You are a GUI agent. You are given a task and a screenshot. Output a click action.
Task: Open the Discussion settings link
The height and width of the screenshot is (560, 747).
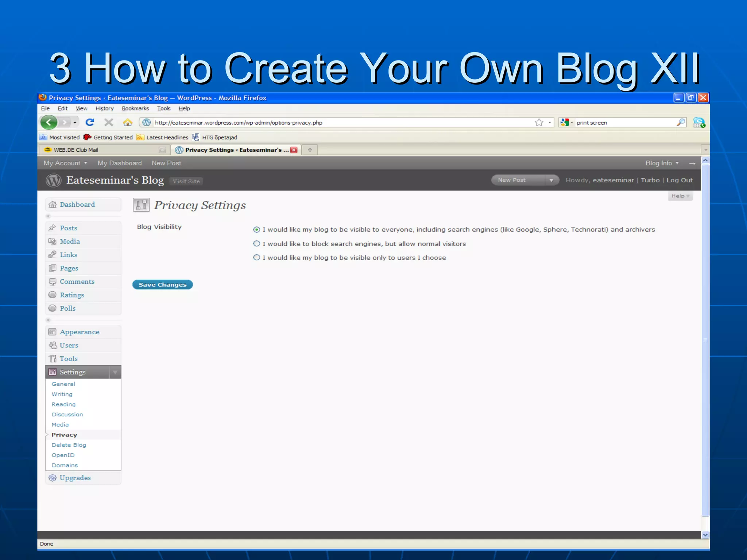pos(67,415)
